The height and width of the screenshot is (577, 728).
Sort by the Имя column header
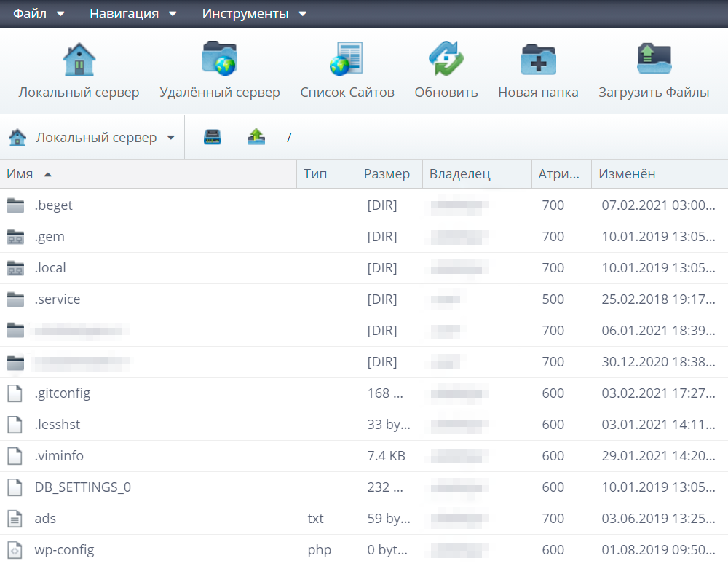(x=20, y=174)
